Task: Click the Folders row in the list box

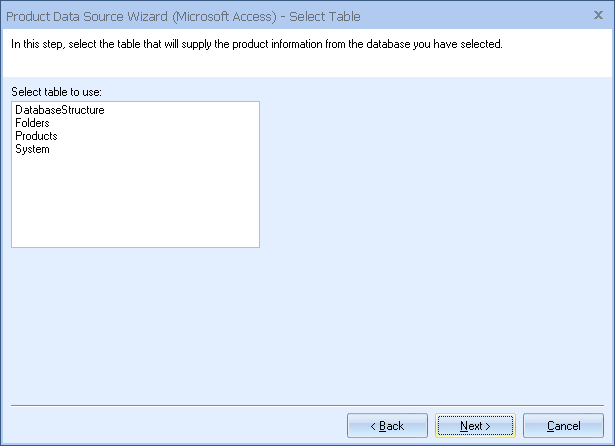Action: [35, 123]
